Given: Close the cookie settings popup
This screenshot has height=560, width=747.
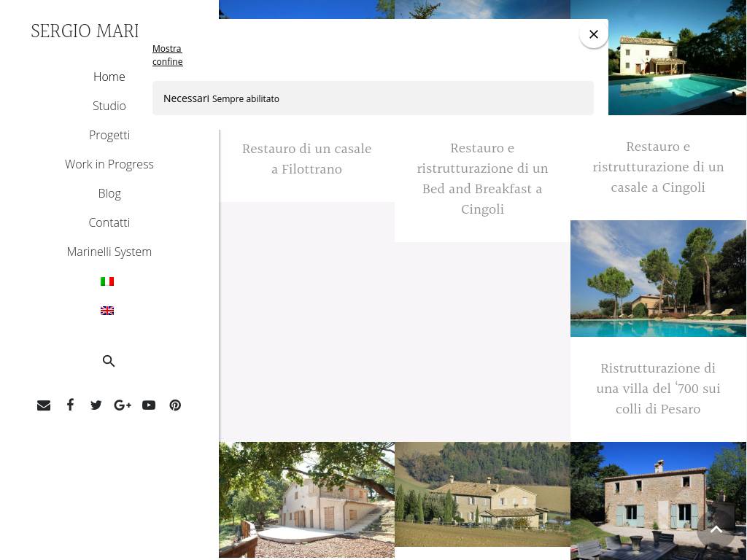Looking at the screenshot, I should 594,34.
